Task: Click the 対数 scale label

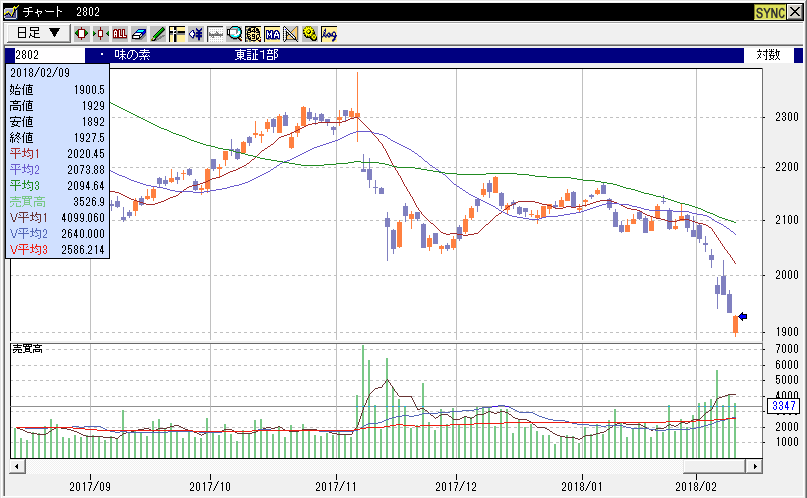Action: 767,55
